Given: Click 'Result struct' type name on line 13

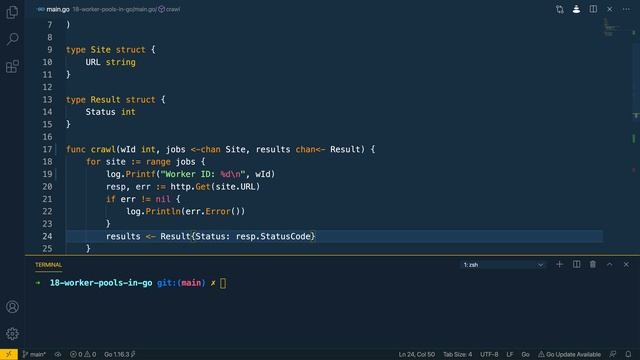Looking at the screenshot, I should pyautogui.click(x=123, y=100).
